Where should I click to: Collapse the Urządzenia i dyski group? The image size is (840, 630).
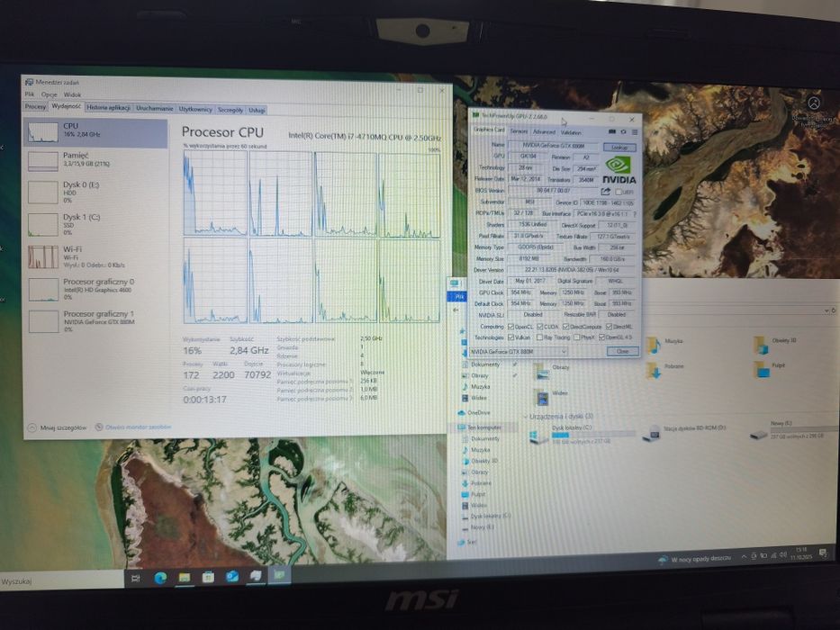coord(525,417)
